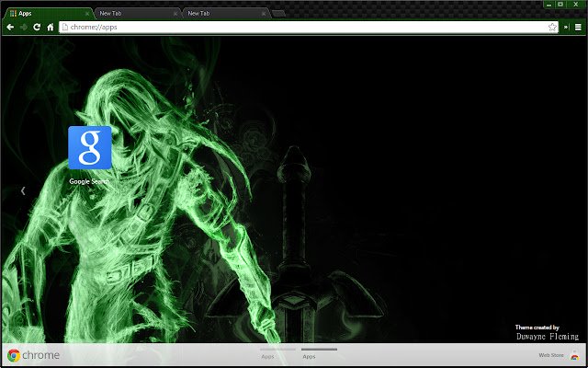
Task: Select the dimmed Apps page indicator
Action: tap(277, 353)
